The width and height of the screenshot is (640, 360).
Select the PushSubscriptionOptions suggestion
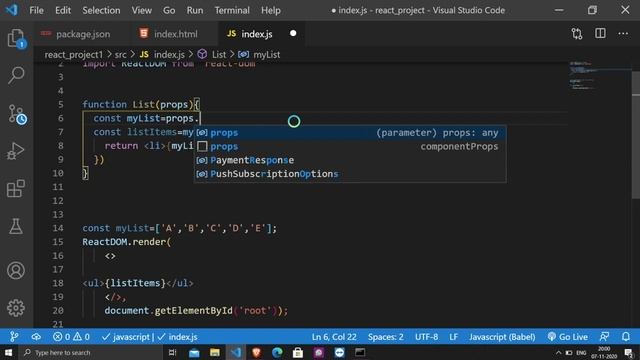coord(350,174)
